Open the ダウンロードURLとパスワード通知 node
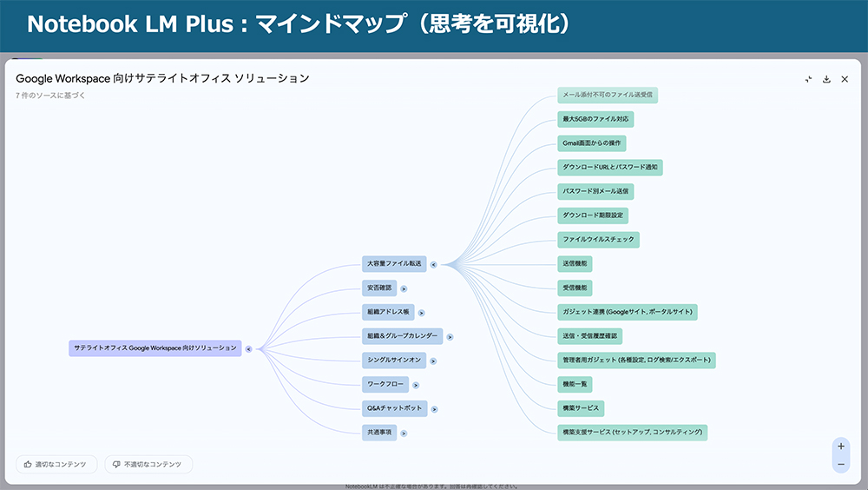Image resolution: width=868 pixels, height=490 pixels. (610, 168)
